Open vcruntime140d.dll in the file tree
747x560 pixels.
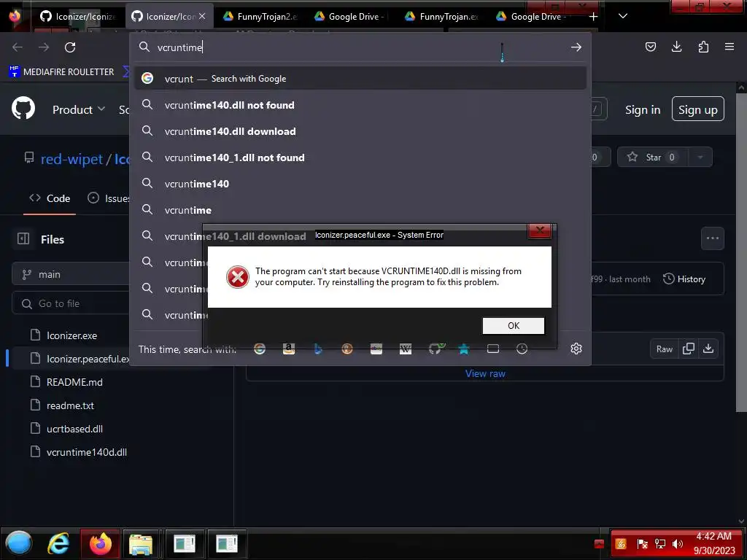point(86,452)
